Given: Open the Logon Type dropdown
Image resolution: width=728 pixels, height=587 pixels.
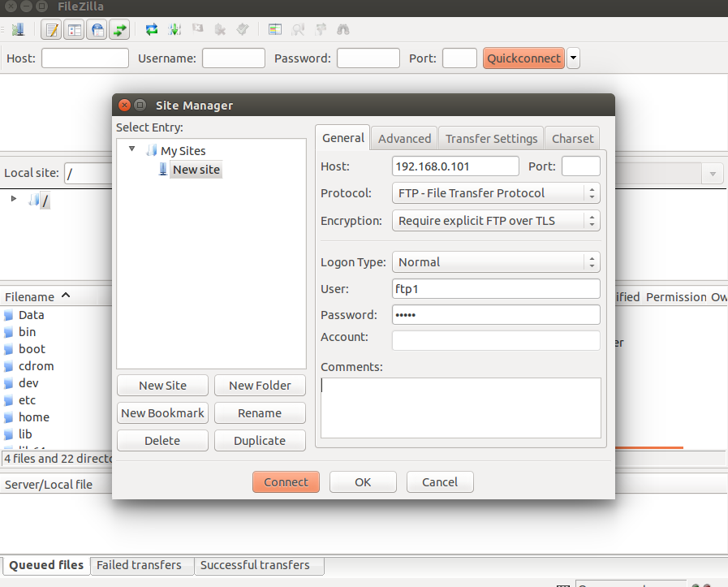Looking at the screenshot, I should coord(496,262).
